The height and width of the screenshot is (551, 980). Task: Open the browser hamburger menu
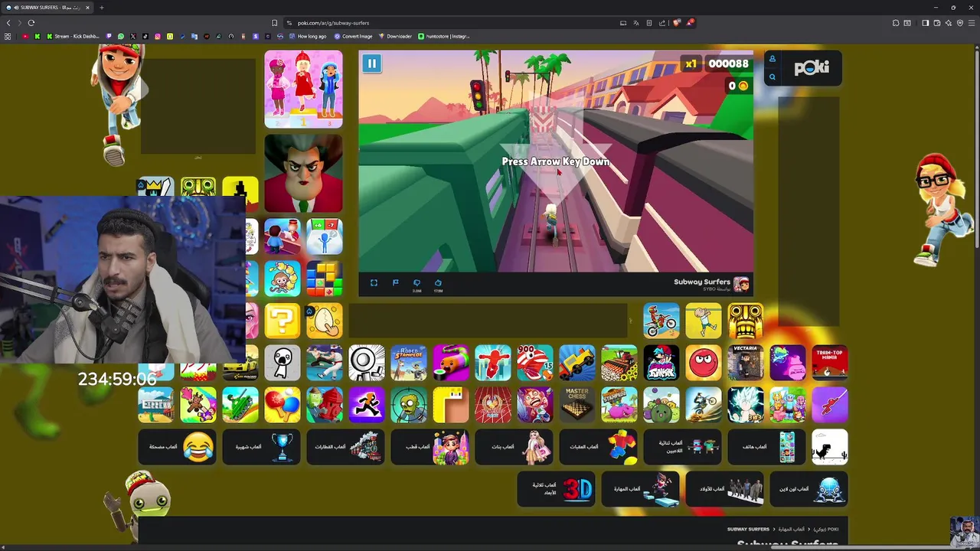972,23
